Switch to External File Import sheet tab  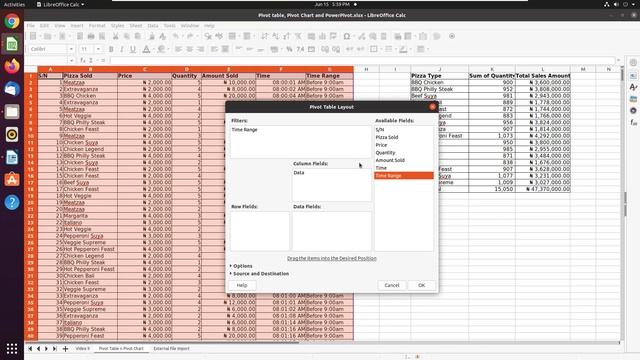(171, 349)
